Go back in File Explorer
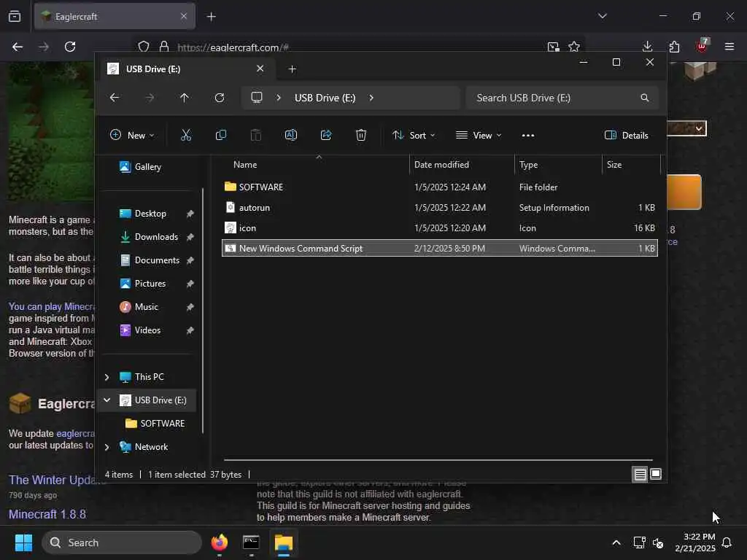The width and height of the screenshot is (747, 560). (115, 98)
